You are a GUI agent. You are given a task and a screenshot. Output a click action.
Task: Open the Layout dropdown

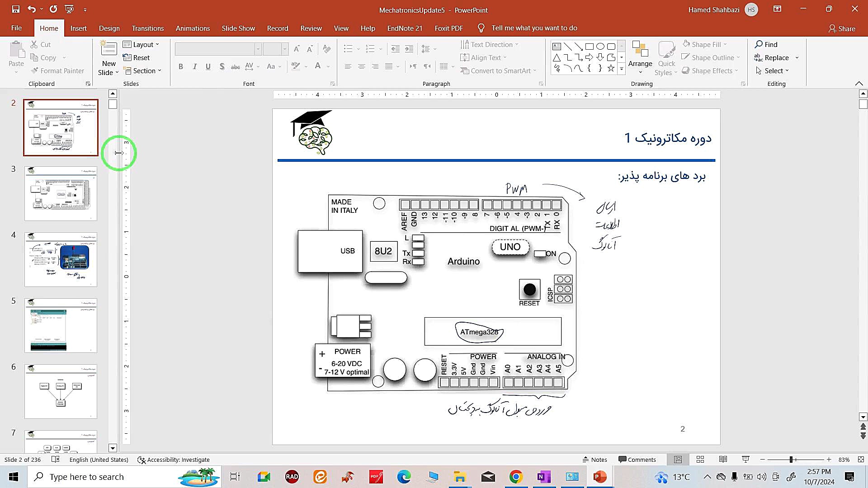141,44
